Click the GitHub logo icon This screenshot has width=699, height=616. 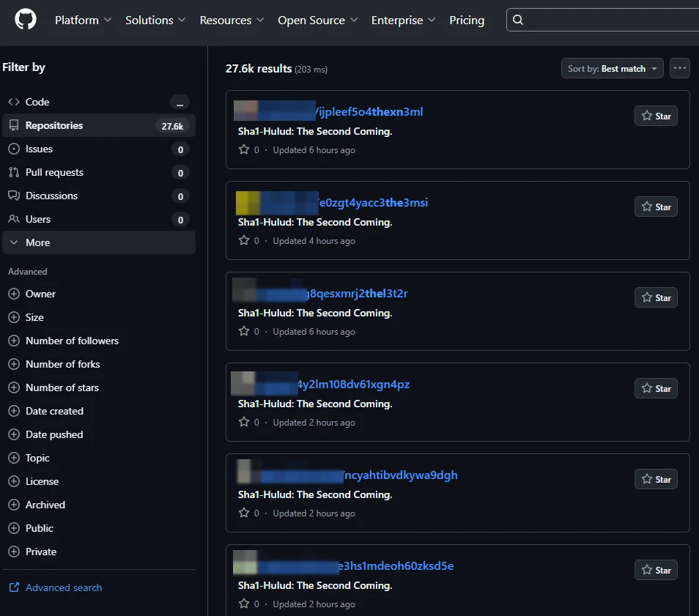(25, 21)
